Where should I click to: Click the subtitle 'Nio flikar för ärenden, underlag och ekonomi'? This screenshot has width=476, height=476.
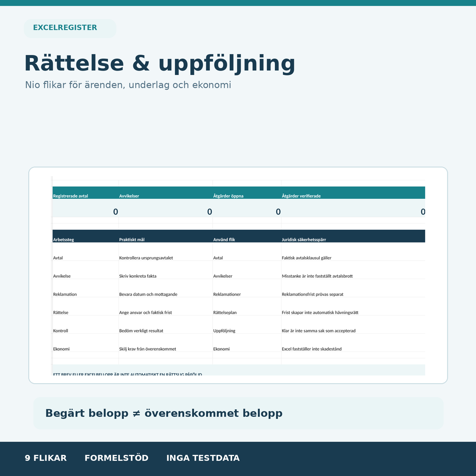tap(128, 85)
